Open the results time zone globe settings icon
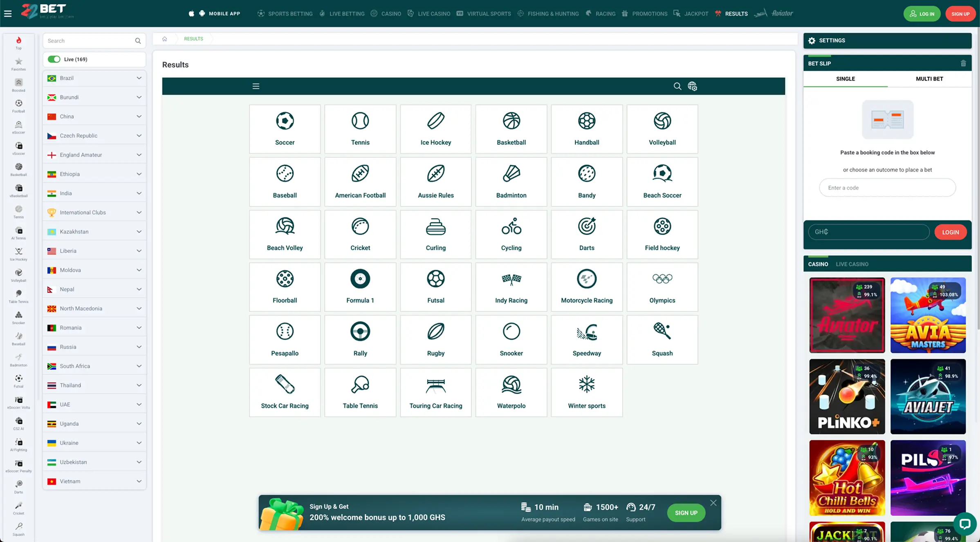Screen dimensions: 980x542 [x=692, y=86]
